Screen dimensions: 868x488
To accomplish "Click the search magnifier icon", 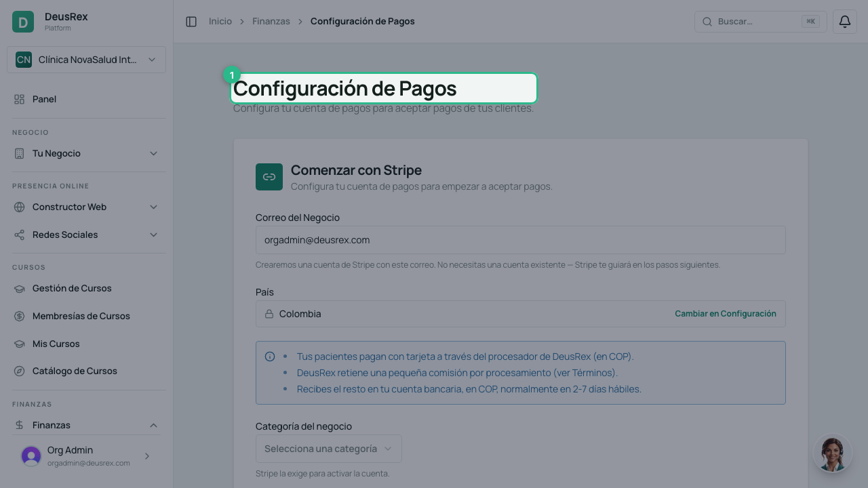I will tap(707, 22).
